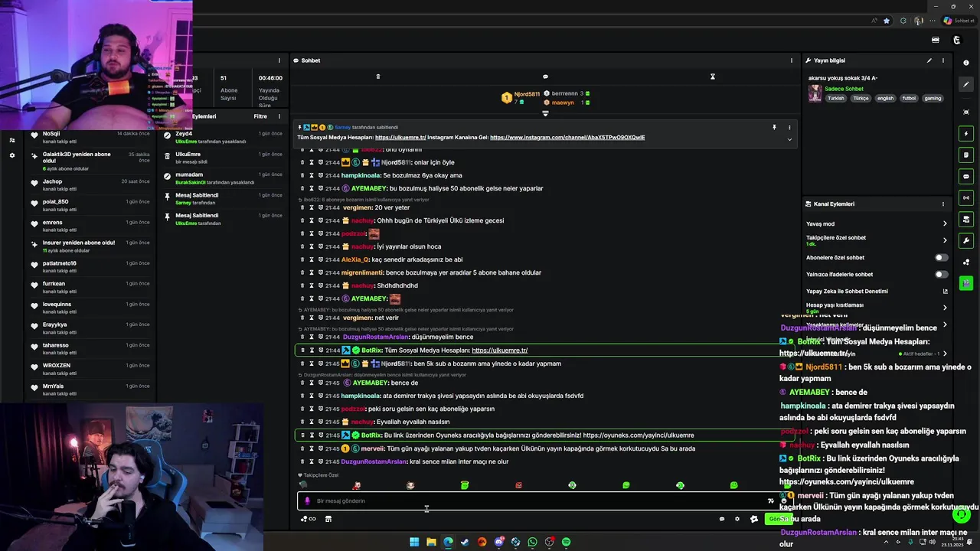Click the Filtre button in mod actions
980x551 pixels.
point(260,116)
